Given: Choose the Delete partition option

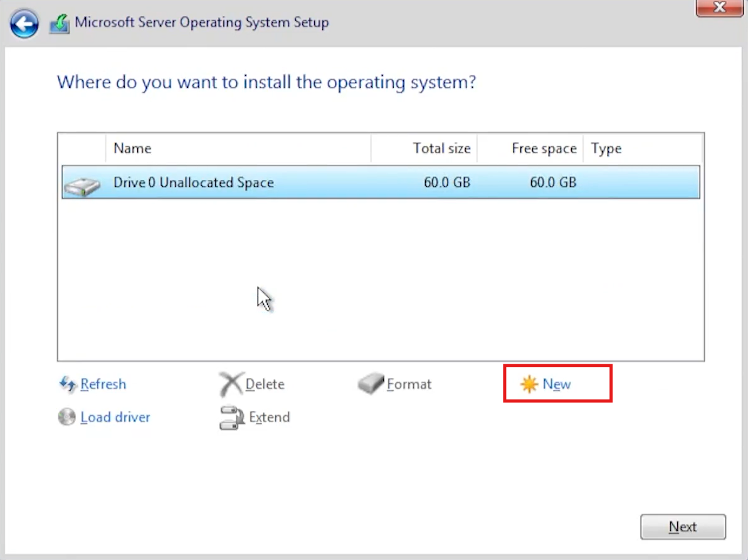Looking at the screenshot, I should coord(265,384).
